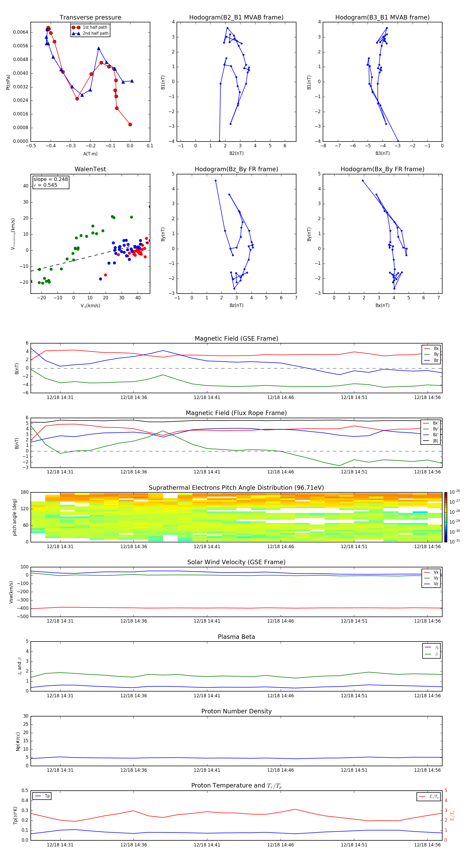Click the 'pitch angle (deg)' y-axis label
This screenshot has height=868, width=473.
coord(14,517)
